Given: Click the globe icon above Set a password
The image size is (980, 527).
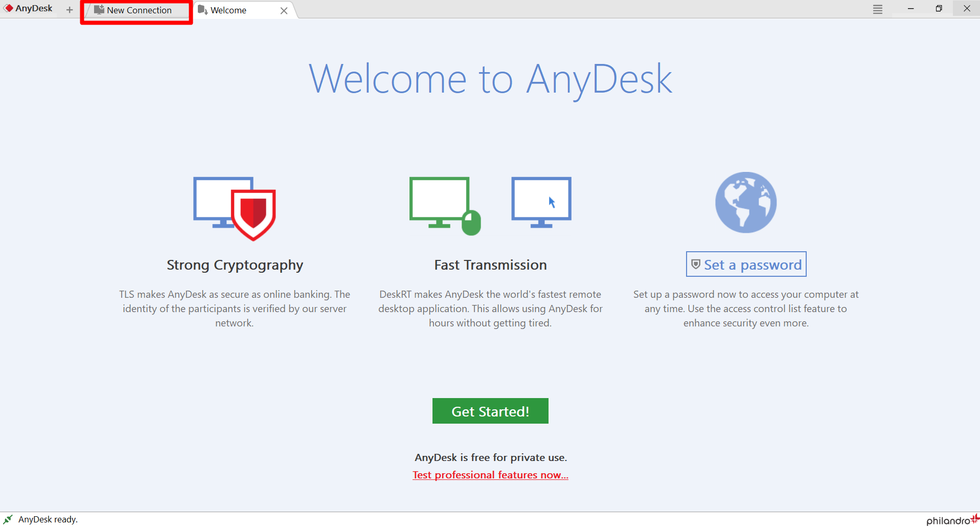Looking at the screenshot, I should pos(746,202).
